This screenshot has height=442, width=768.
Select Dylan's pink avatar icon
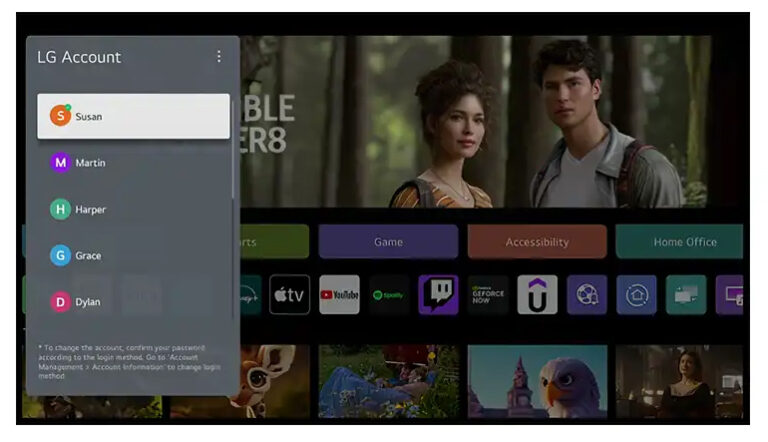coord(60,302)
